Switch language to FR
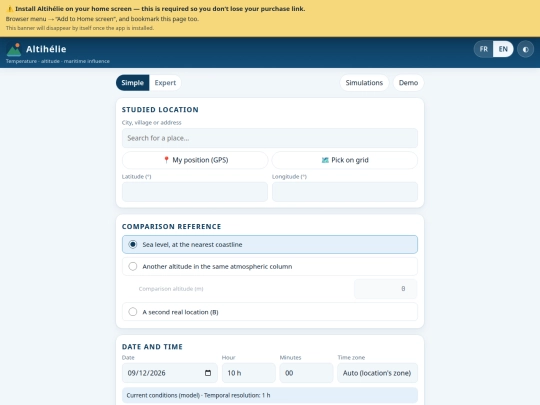 pyautogui.click(x=484, y=49)
